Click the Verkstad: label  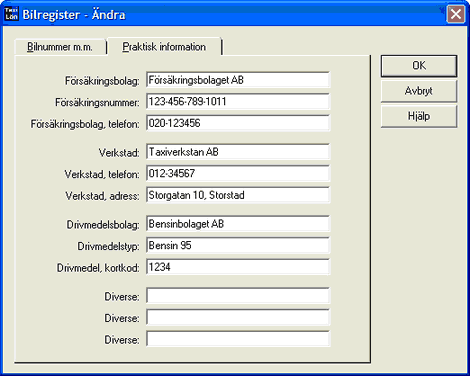[x=119, y=153]
